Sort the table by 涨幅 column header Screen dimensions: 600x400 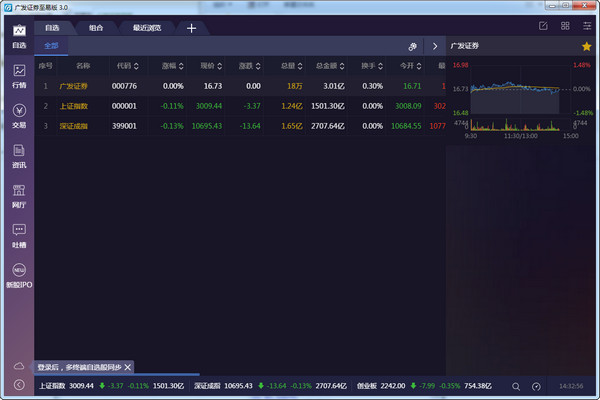[x=173, y=66]
